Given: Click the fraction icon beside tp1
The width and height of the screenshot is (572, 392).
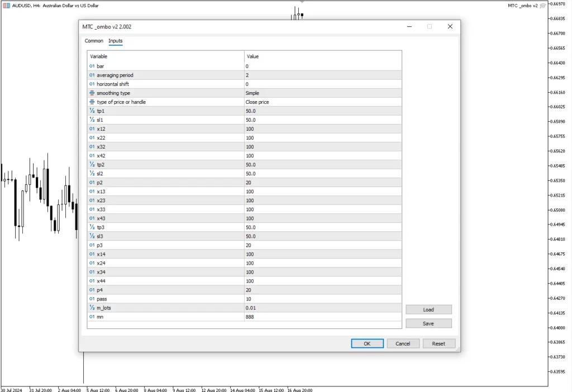Looking at the screenshot, I should click(92, 111).
